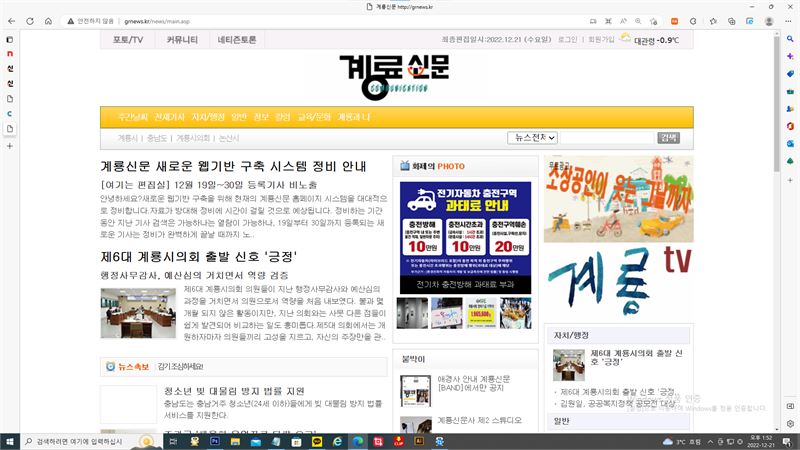Viewport: 800px width, 450px height.
Task: Open the browser profile avatar icon
Action: 769,21
